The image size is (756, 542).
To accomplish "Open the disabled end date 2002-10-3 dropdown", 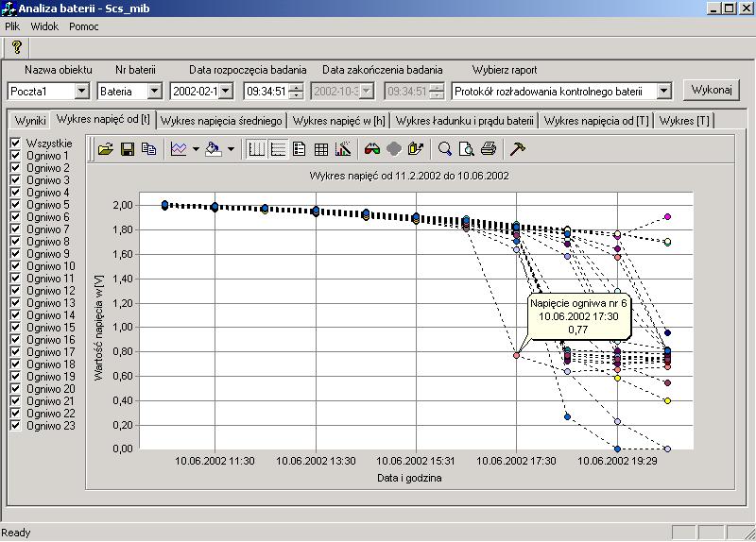I will [367, 91].
